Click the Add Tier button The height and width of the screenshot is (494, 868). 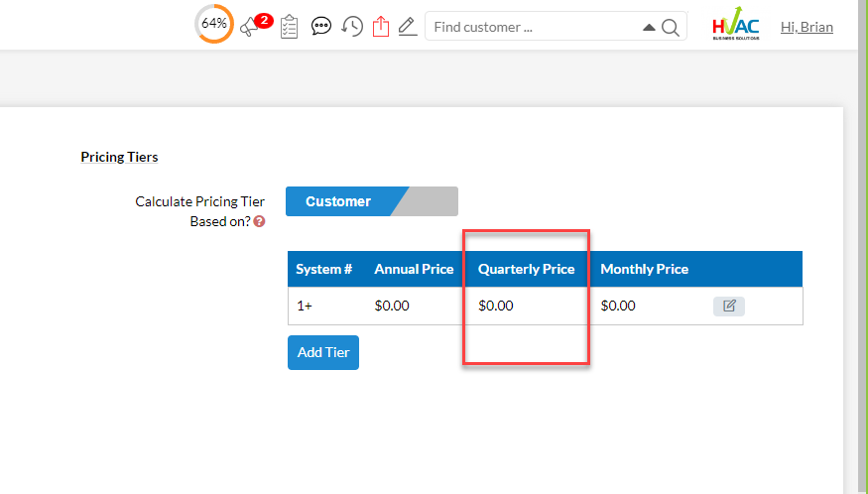coord(323,353)
